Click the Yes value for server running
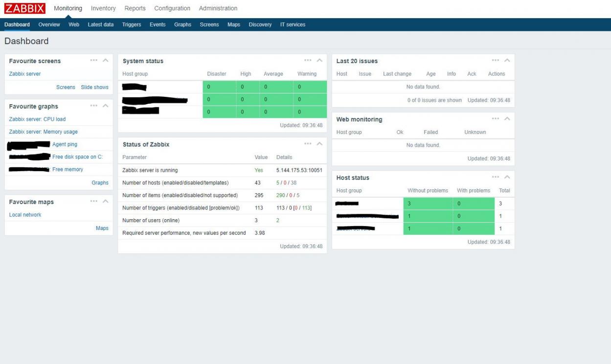This screenshot has width=611, height=364. tap(259, 170)
